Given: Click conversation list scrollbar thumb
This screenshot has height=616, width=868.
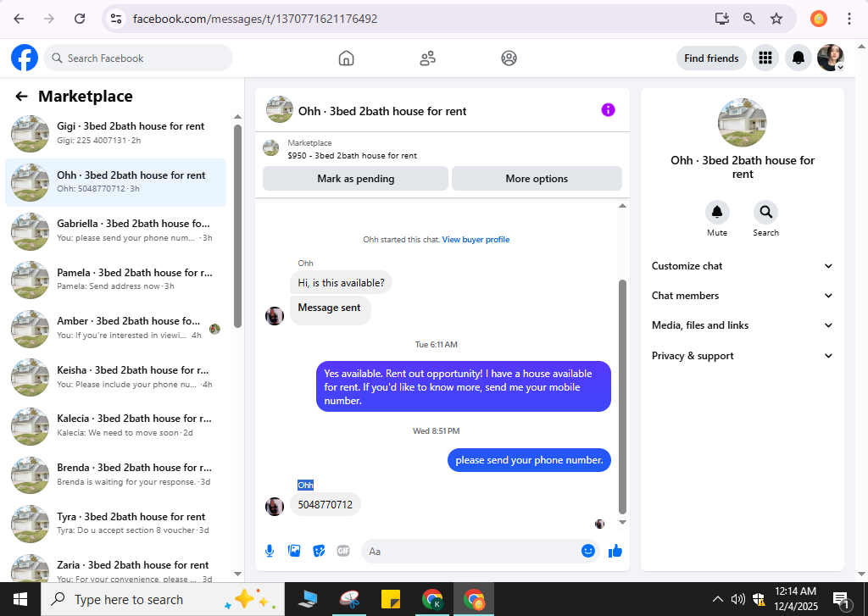Looking at the screenshot, I should pos(237,226).
